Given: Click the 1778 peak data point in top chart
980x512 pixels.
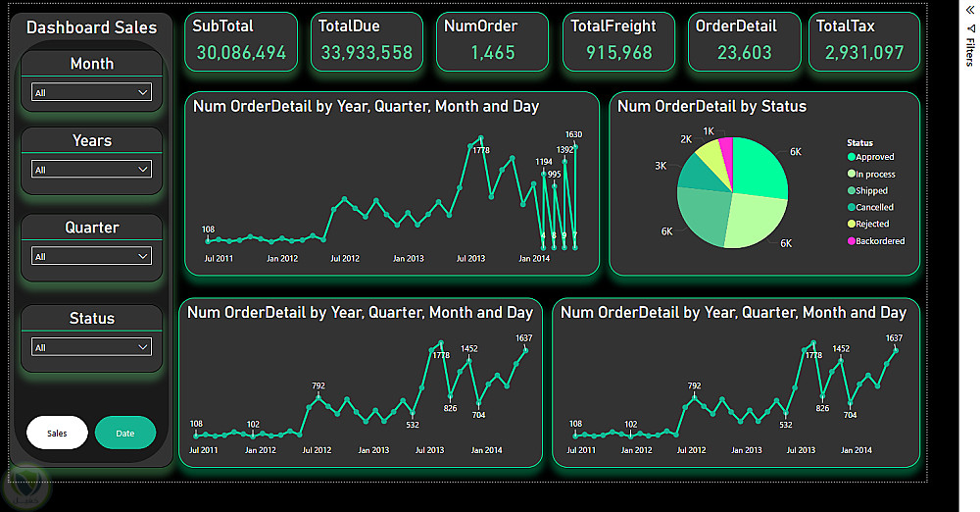Looking at the screenshot, I should click(480, 137).
